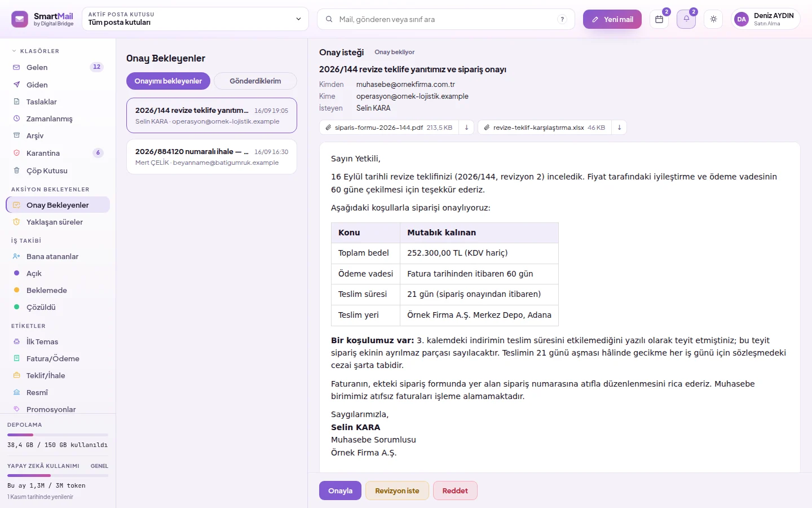Image resolution: width=812 pixels, height=508 pixels.
Task: Click the SmartMail logo
Action: pos(42,19)
